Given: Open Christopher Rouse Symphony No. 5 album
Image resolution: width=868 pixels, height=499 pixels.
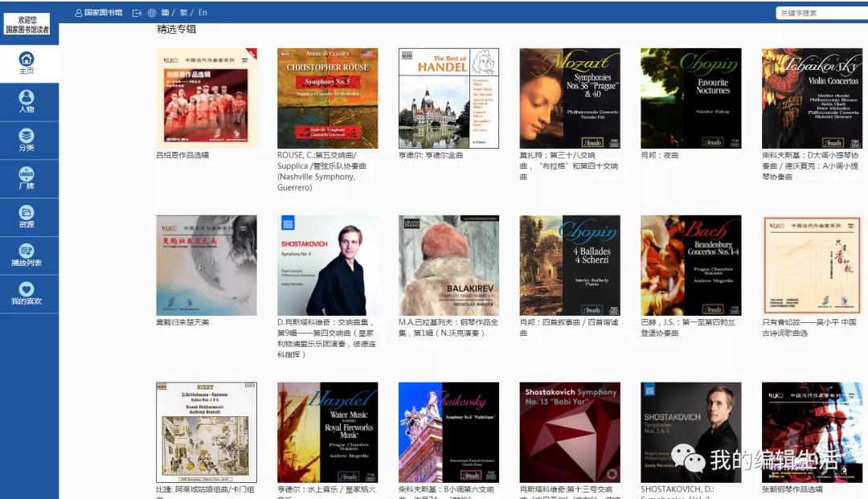Looking at the screenshot, I should click(x=327, y=98).
